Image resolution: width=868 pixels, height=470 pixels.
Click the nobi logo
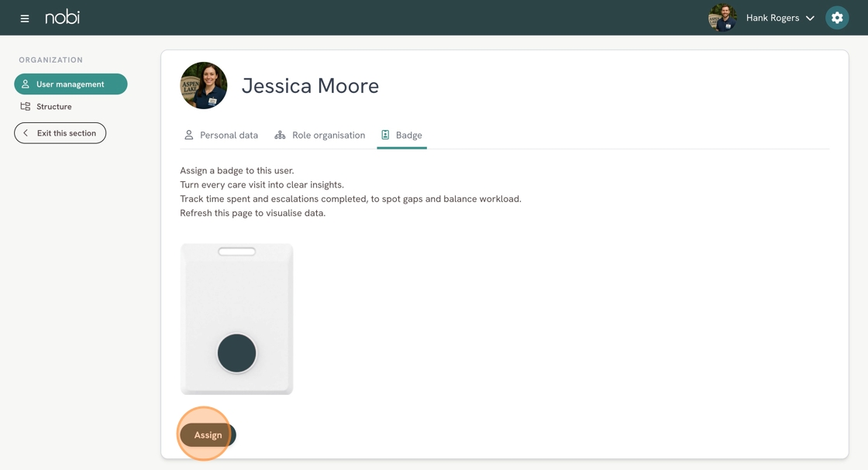coord(63,17)
